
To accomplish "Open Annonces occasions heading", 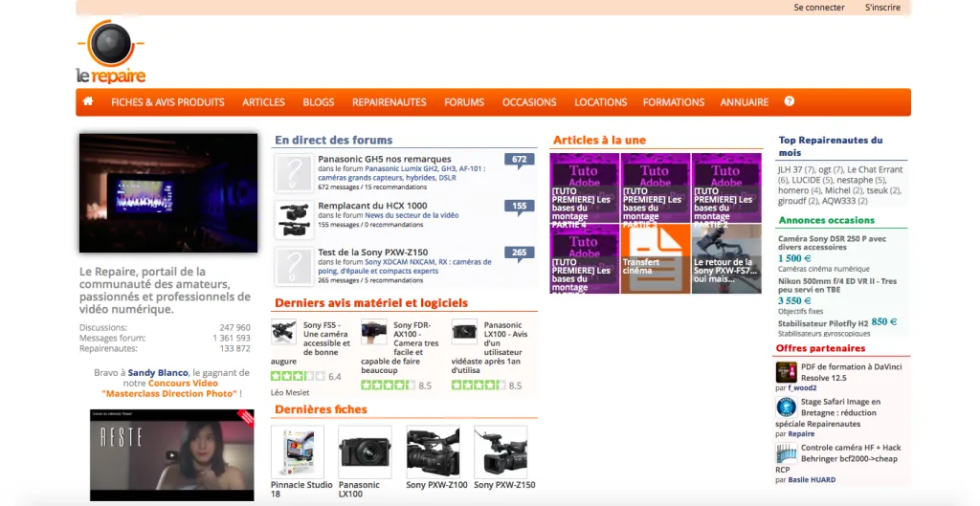I will coord(826,220).
